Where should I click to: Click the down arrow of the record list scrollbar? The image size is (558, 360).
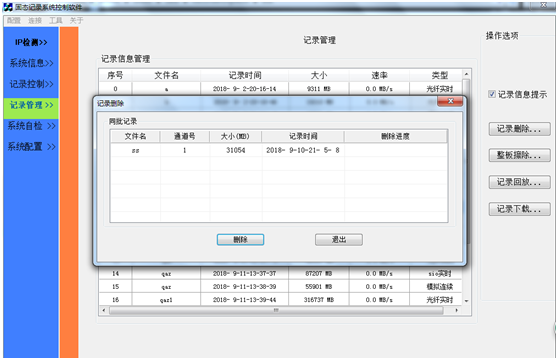point(466,301)
